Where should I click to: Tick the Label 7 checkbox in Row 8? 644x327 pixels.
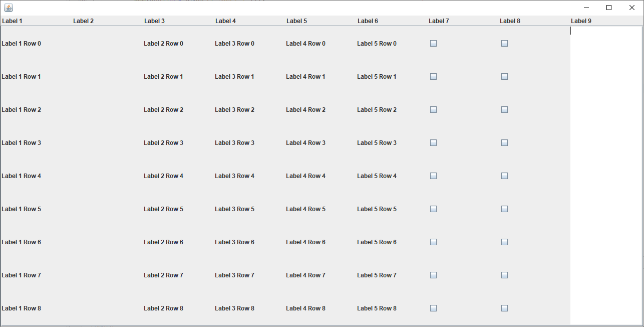[x=434, y=308]
